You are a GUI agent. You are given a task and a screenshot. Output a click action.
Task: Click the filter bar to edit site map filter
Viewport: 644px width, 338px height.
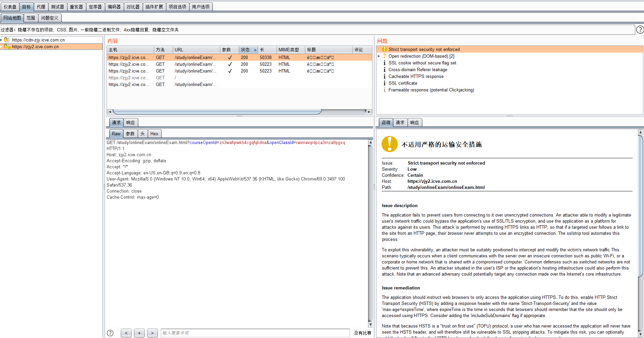(x=317, y=30)
